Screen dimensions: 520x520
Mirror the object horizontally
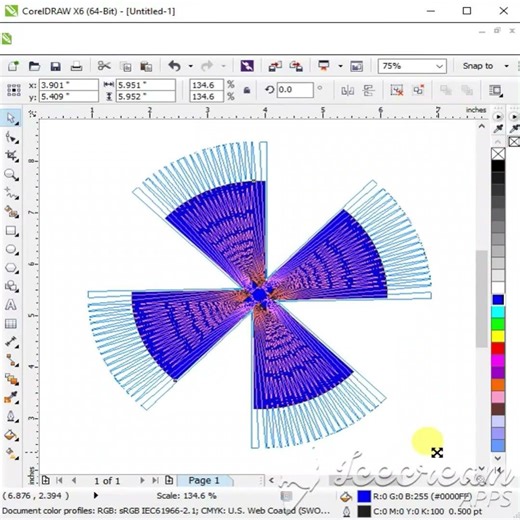point(348,90)
